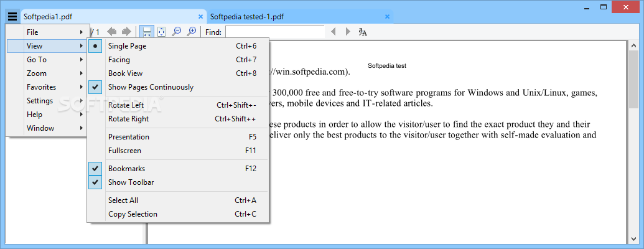Start Presentation mode from menu

tap(178, 137)
